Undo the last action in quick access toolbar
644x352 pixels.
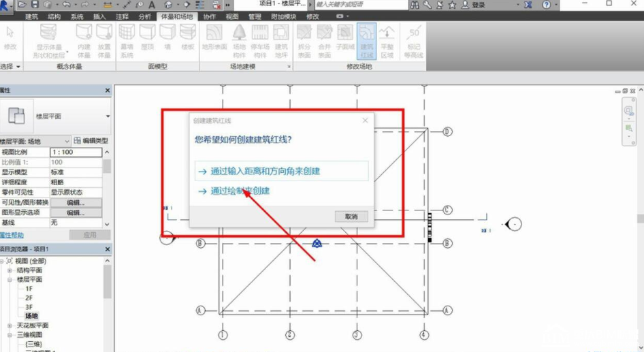[x=67, y=5]
